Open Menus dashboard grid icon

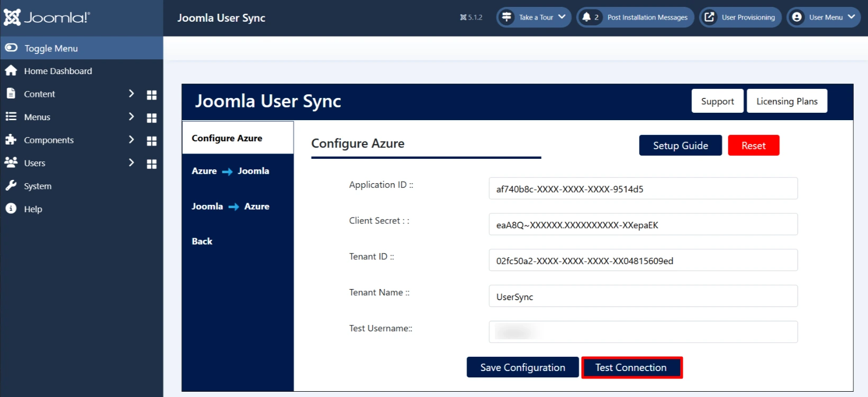(151, 118)
